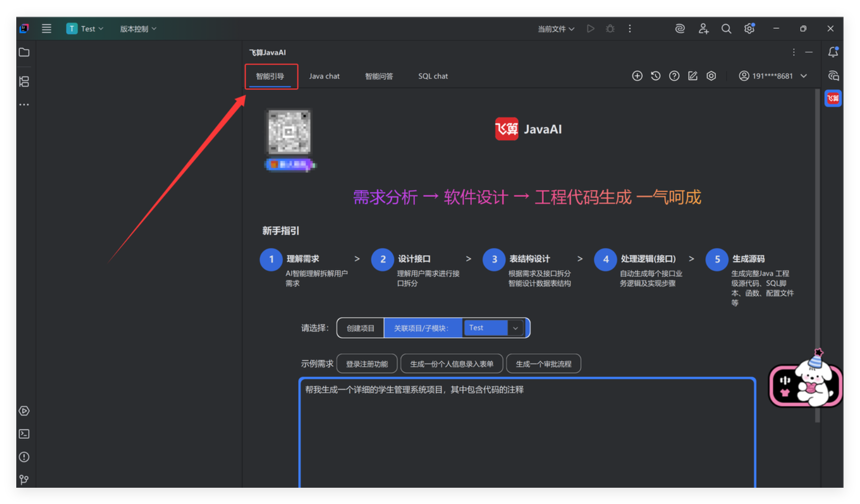The image size is (860, 504).
Task: Click the Search Everywhere magnifier icon
Action: [726, 29]
